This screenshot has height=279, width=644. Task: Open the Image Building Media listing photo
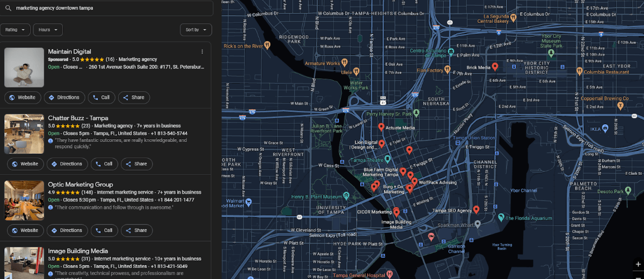(24, 263)
